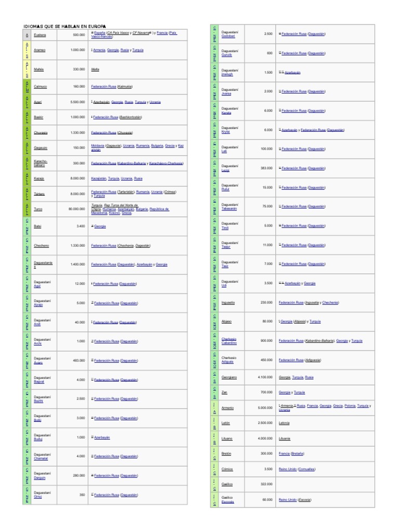Open the Cherkesio Cabardino language link
Screen dimensions: 399x532
[x=229, y=341]
